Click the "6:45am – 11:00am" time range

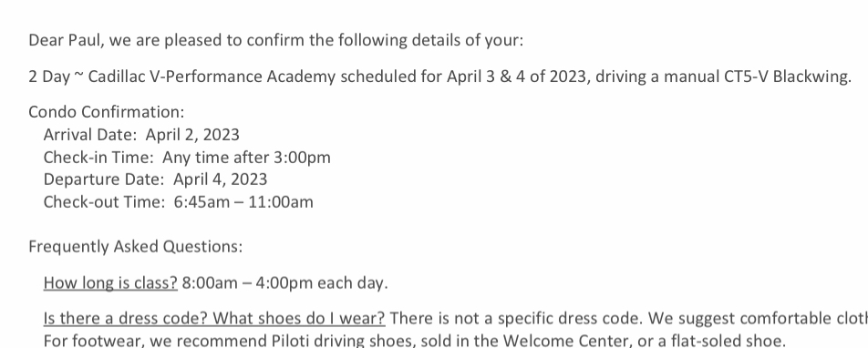tap(243, 202)
